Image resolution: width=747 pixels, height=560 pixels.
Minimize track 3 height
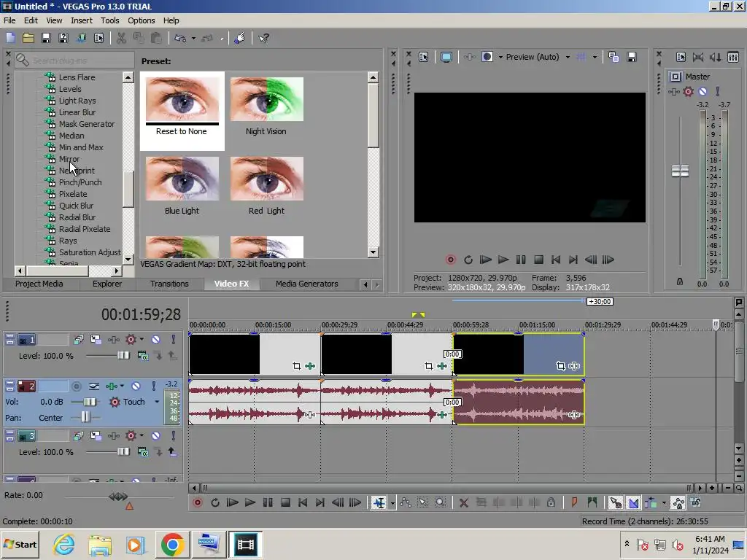tap(9, 433)
